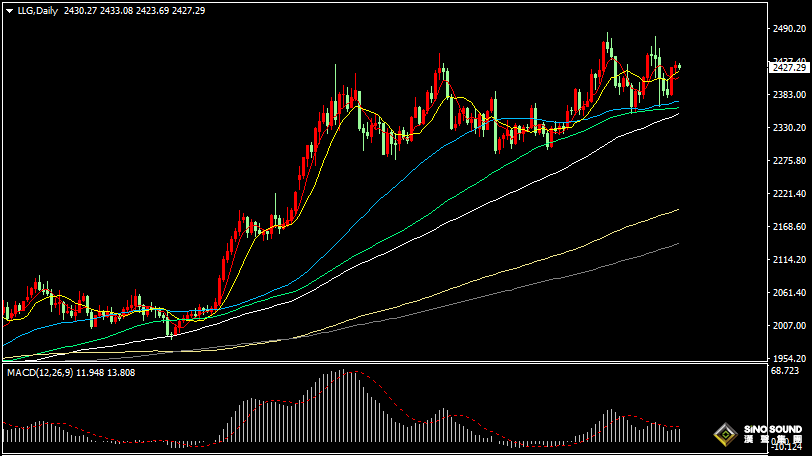
Task: Click the right end of the blue moving average
Action: click(x=678, y=101)
